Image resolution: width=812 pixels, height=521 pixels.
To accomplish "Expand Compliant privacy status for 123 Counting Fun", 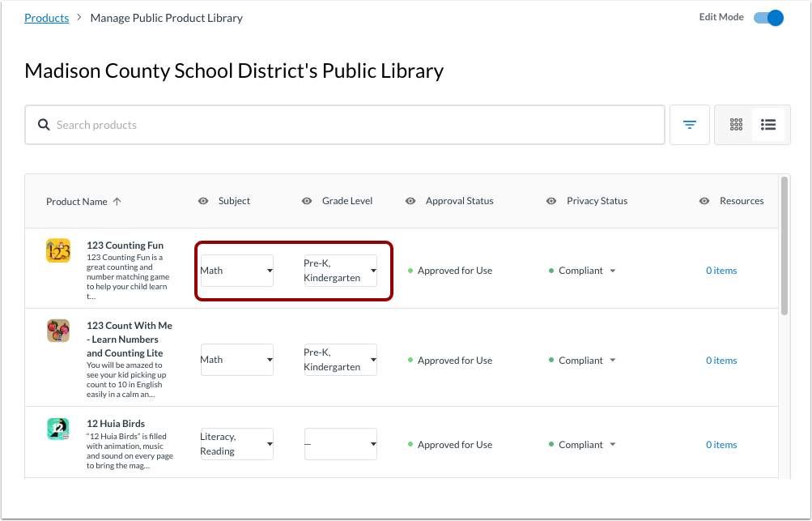I will [x=612, y=271].
